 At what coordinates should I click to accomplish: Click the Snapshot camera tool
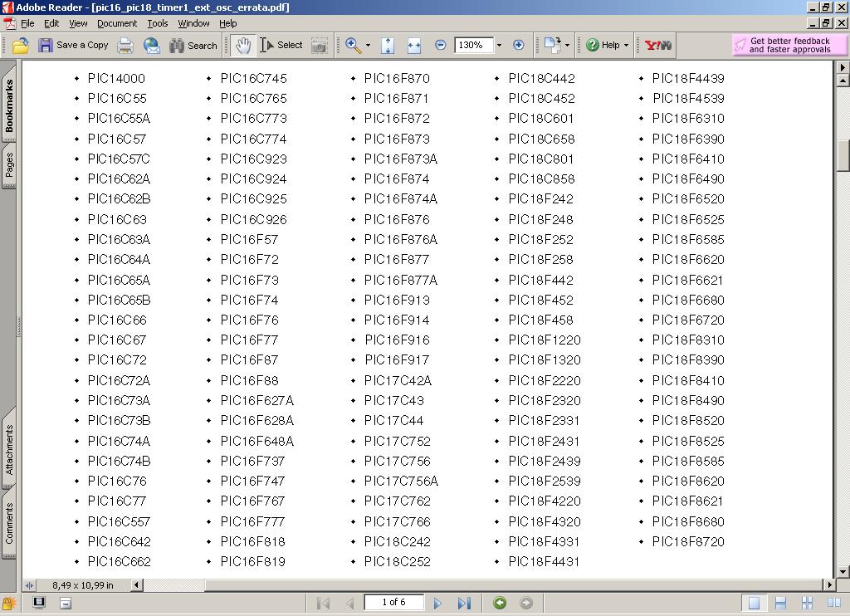320,46
